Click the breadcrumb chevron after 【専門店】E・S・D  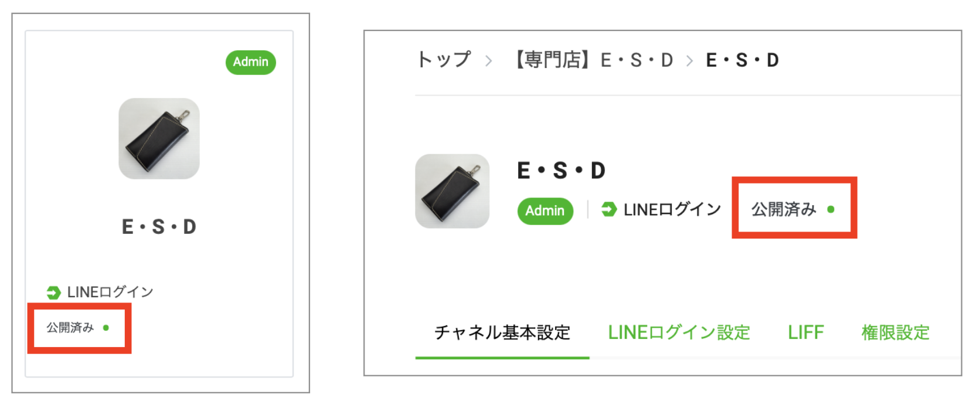[x=689, y=61]
